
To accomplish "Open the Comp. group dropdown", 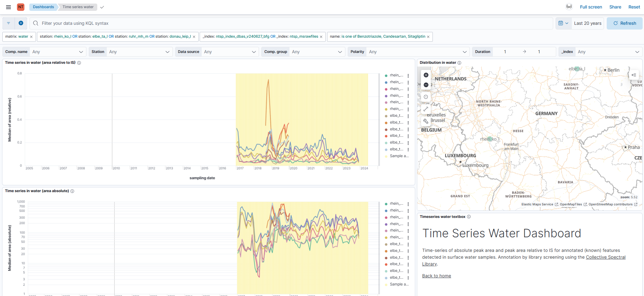I will (317, 52).
